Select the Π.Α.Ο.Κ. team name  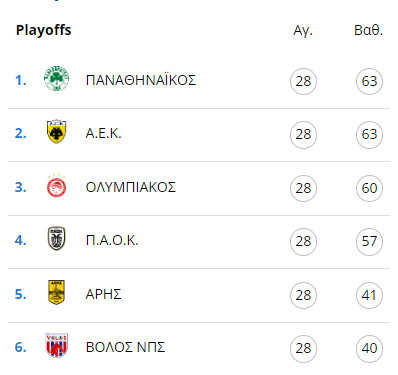tap(112, 240)
